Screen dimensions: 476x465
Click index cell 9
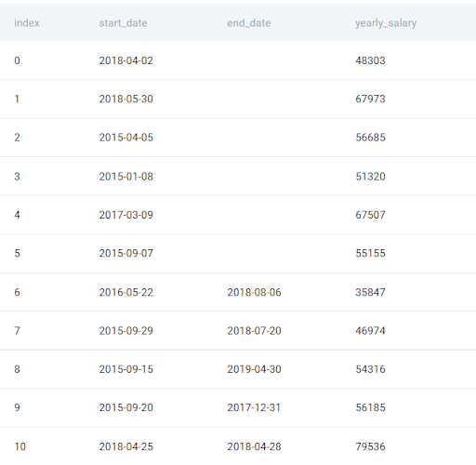click(x=17, y=407)
